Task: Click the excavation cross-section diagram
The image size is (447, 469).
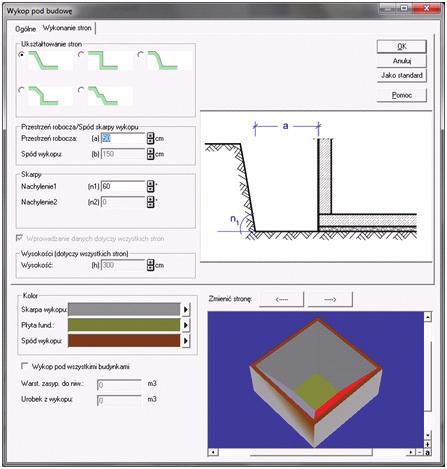Action: [315, 187]
